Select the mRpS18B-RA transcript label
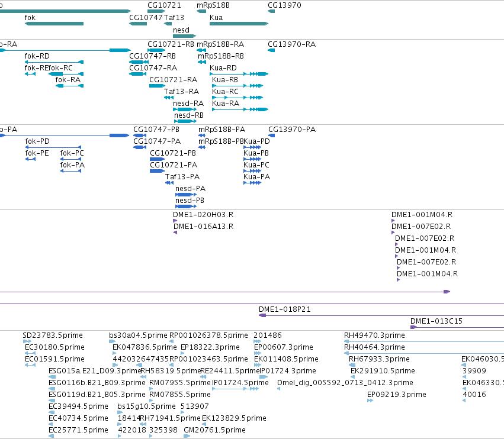Image resolution: width=504 pixels, height=439 pixels. coord(220,44)
